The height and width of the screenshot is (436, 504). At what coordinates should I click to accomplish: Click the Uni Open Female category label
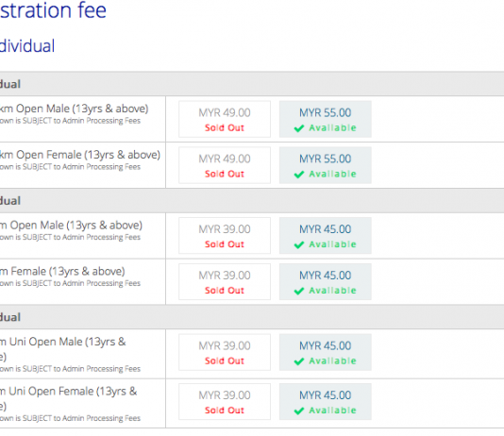point(69,398)
